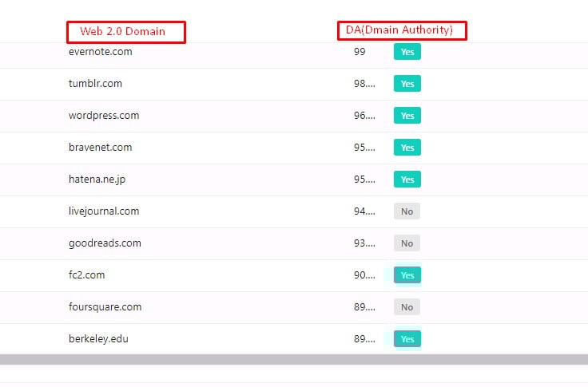Click DA value 94 in livejournal.com row
The width and height of the screenshot is (588, 387).
[x=364, y=211]
